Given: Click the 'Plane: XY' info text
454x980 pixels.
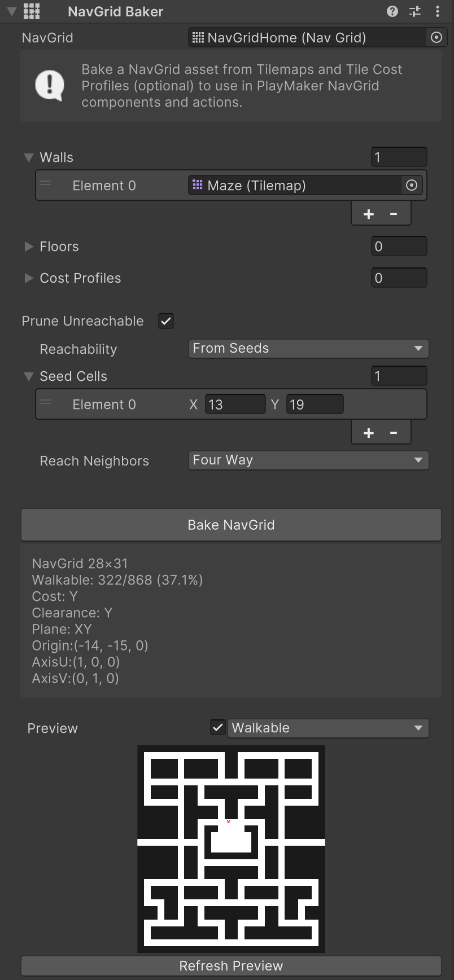Looking at the screenshot, I should pos(62,629).
